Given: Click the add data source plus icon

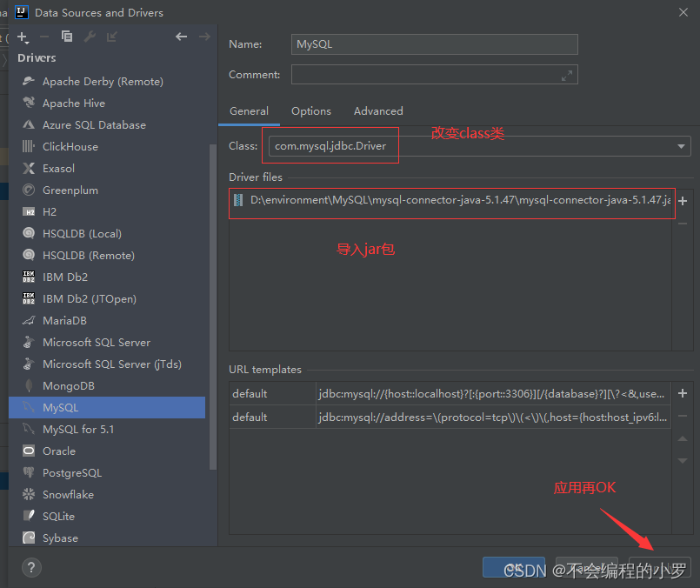Looking at the screenshot, I should click(x=23, y=37).
